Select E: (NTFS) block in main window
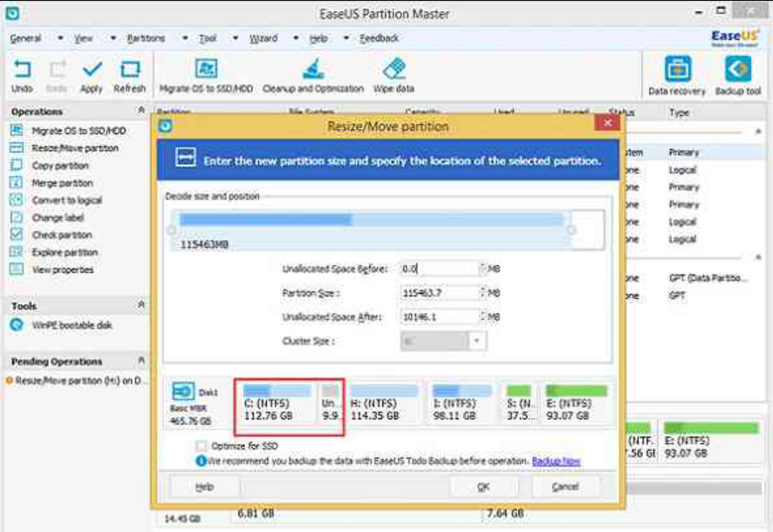The width and height of the screenshot is (773, 532). point(710,440)
